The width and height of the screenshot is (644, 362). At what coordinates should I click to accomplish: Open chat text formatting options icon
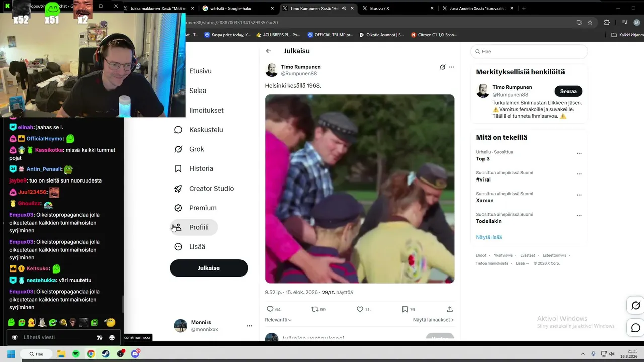click(x=100, y=338)
